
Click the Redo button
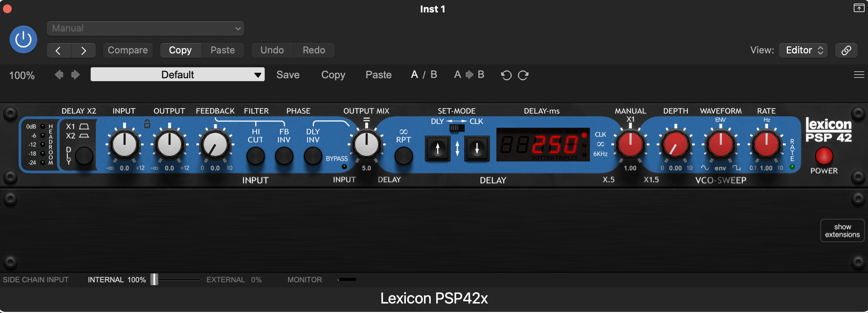point(314,50)
